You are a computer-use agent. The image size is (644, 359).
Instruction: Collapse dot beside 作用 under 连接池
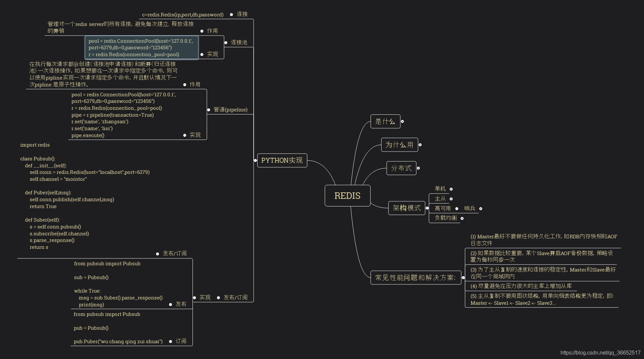(202, 31)
